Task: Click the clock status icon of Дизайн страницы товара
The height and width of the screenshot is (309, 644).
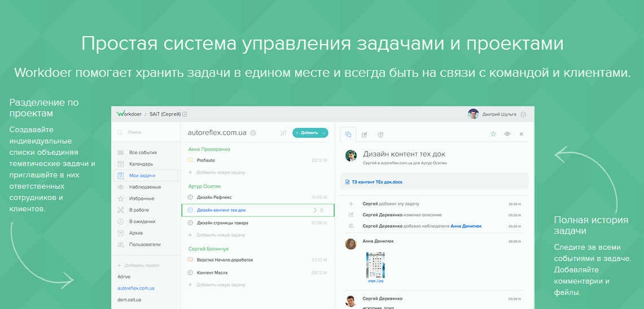Action: (190, 223)
